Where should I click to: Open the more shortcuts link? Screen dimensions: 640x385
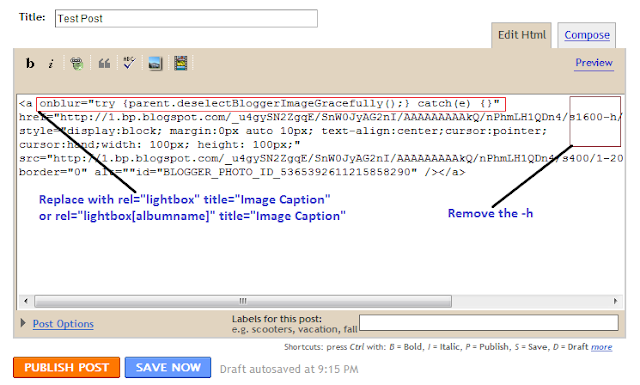(x=602, y=347)
